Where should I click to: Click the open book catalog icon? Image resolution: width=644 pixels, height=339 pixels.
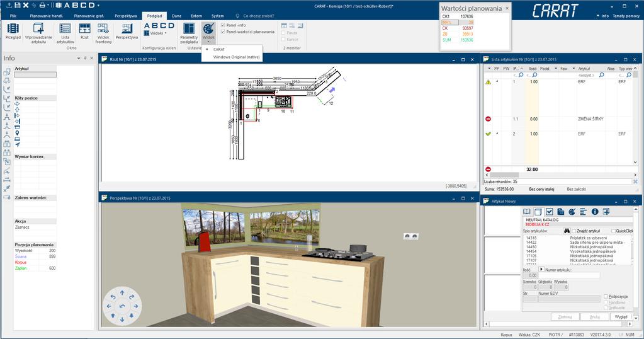(526, 212)
